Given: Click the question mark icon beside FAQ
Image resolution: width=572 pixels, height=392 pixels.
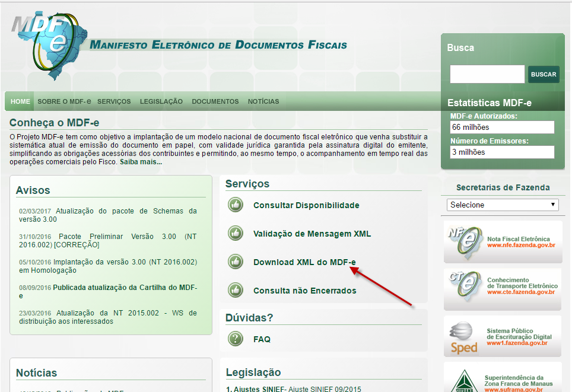Looking at the screenshot, I should [x=236, y=339].
